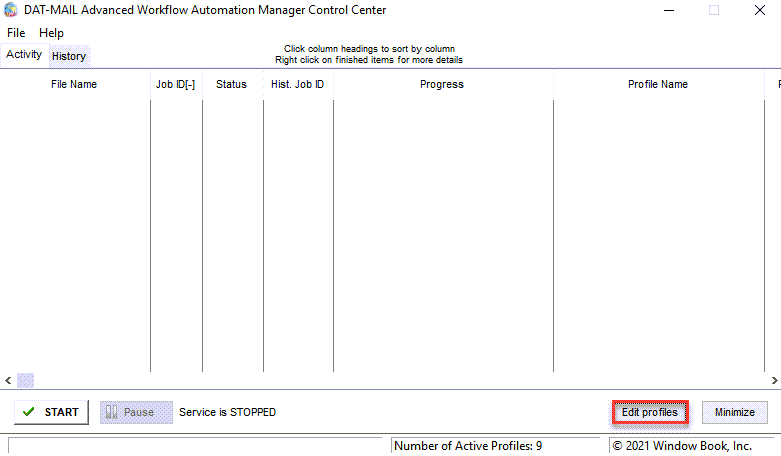Screen dimensions: 781x456
Task: Sort by File Name column
Action: tap(74, 84)
